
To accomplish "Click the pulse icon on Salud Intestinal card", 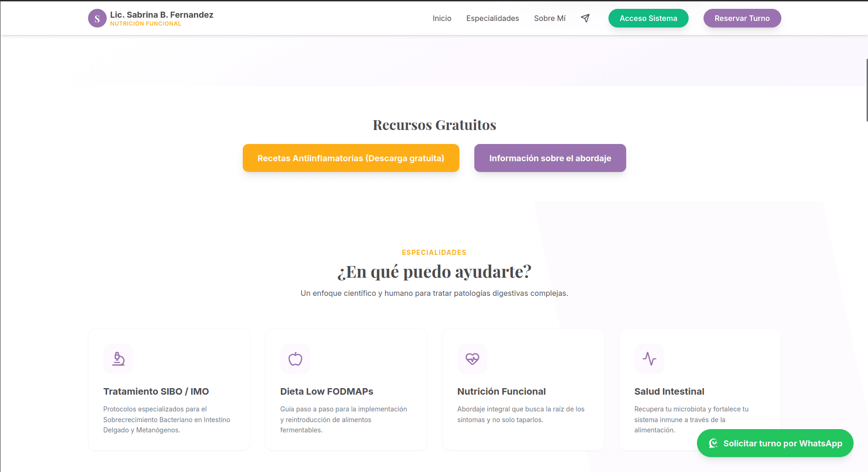I will [649, 359].
